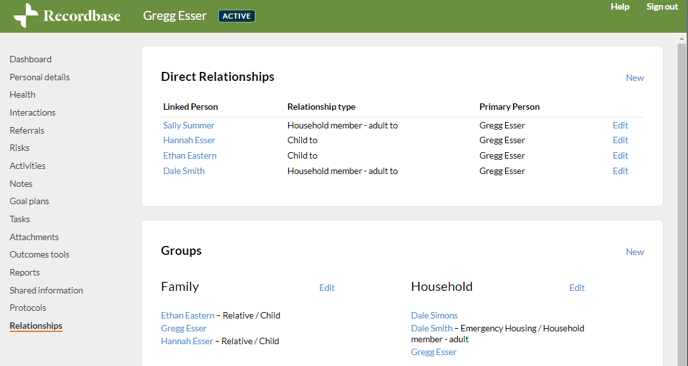Viewport: 688px width, 366px height.
Task: Open Outcomes tools
Action: pos(39,255)
